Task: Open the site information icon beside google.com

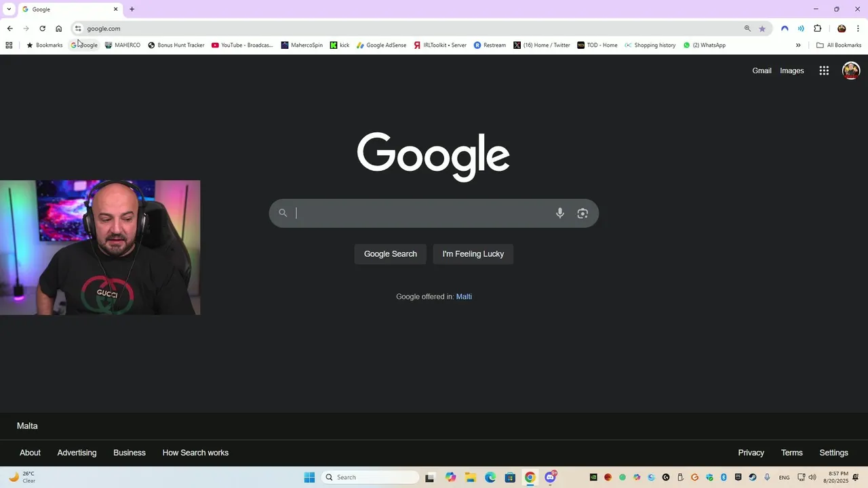Action: coord(78,28)
